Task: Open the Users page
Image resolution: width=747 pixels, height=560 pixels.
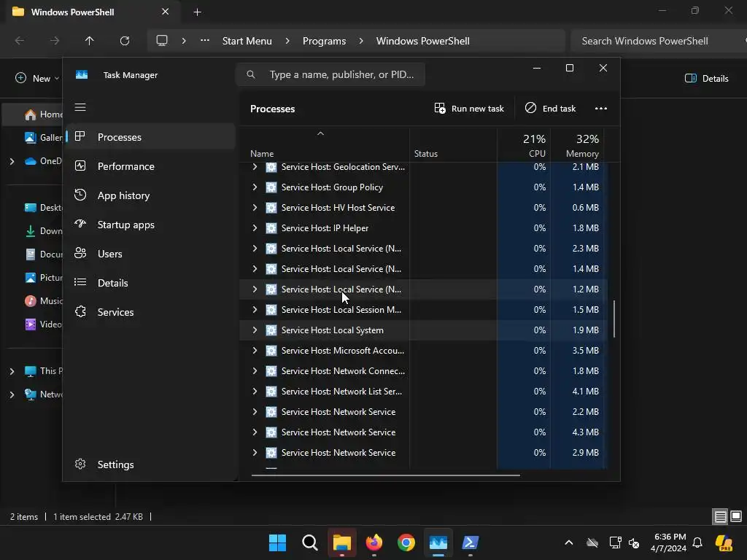Action: (150, 254)
